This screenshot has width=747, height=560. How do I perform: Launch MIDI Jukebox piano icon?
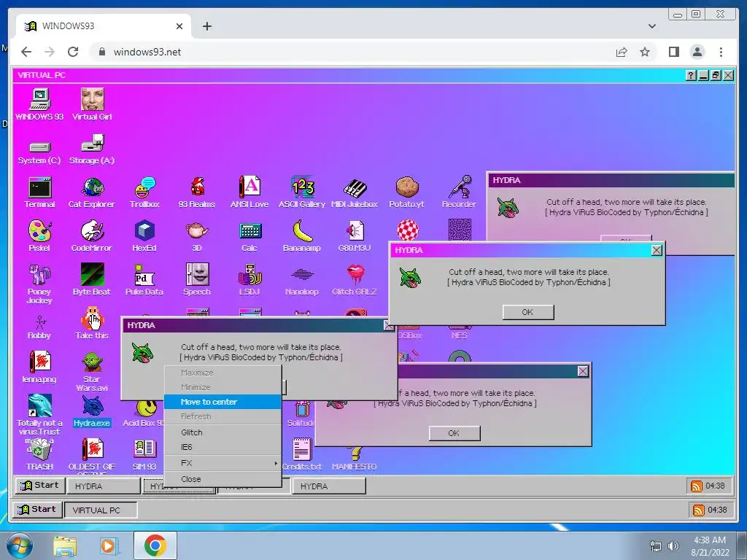354,192
